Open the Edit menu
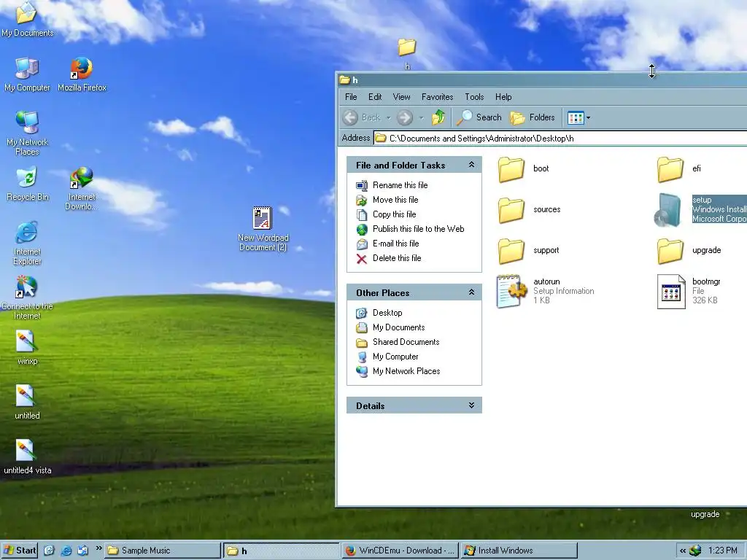The height and width of the screenshot is (560, 747). pos(375,97)
